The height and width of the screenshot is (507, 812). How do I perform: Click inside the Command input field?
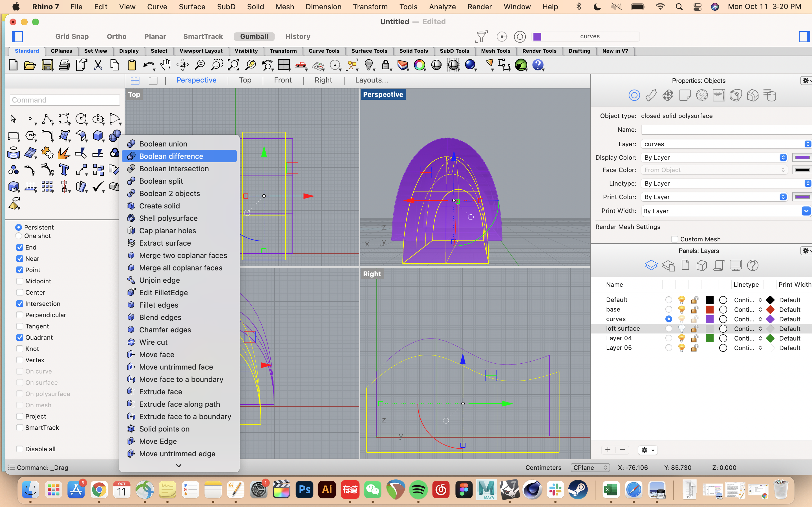point(65,100)
